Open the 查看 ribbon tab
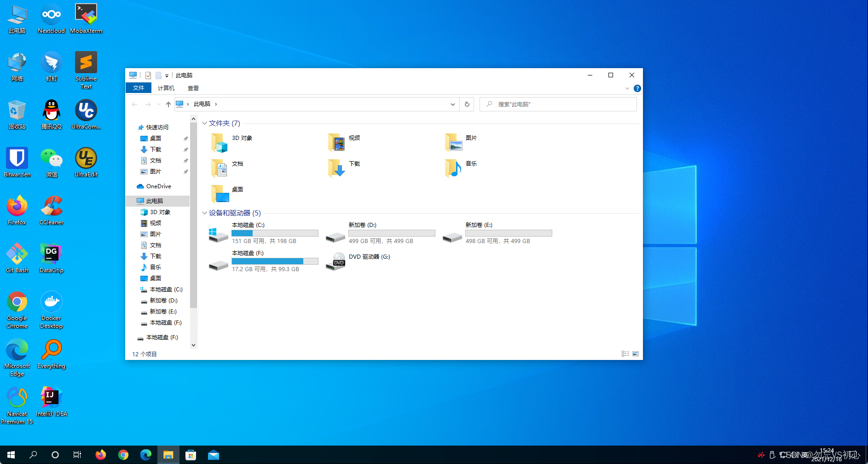 tap(193, 88)
